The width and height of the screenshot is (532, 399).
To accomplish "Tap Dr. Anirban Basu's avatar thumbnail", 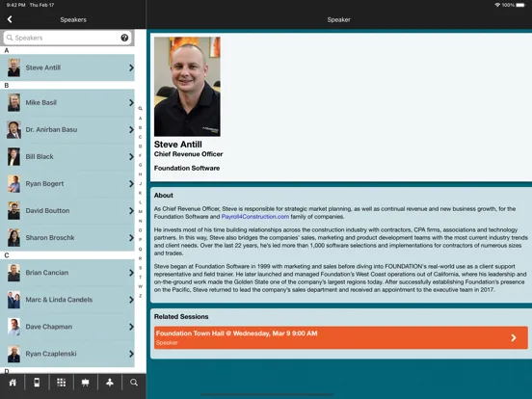I will coord(13,129).
